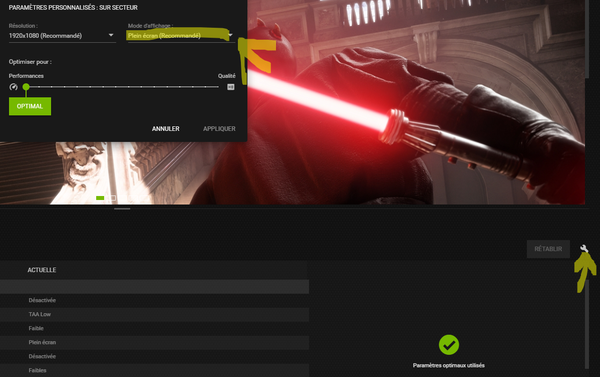Click the APPLIQUER button
600x377 pixels.
[219, 129]
